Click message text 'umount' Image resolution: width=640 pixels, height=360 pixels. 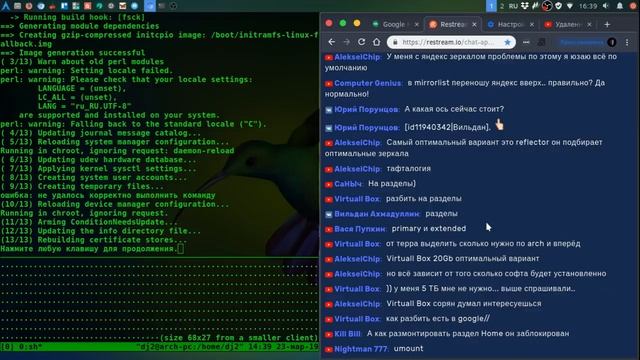point(408,349)
